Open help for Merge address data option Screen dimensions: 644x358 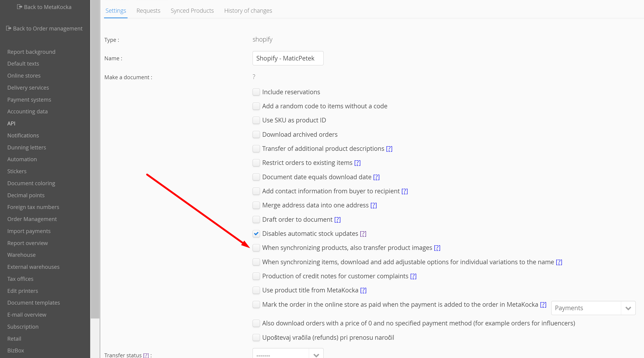[x=373, y=205]
